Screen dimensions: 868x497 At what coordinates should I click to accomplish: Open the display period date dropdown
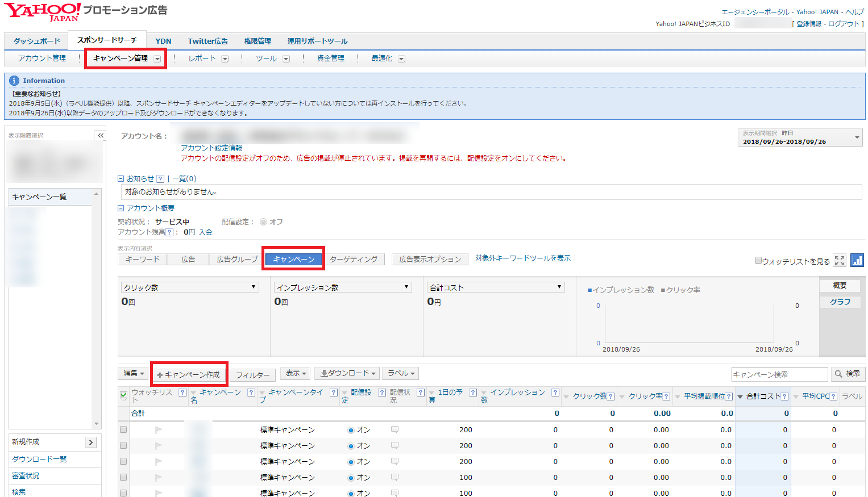pos(800,137)
